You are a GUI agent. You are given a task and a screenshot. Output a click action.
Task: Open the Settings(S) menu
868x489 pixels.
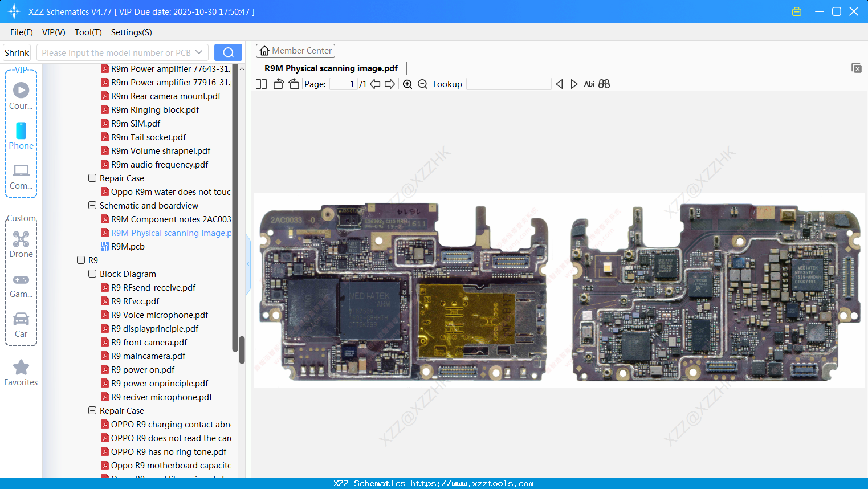[131, 32]
